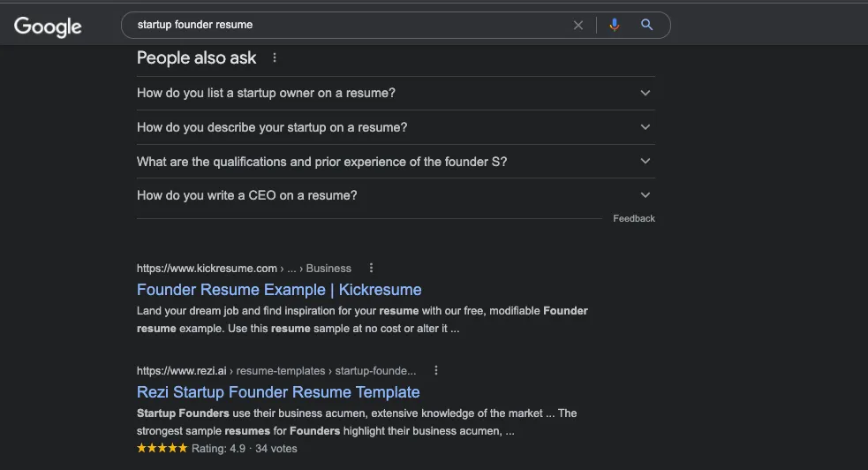Click the kickresume.com breadcrumb URL
Screen dimensions: 868x470
(x=244, y=269)
